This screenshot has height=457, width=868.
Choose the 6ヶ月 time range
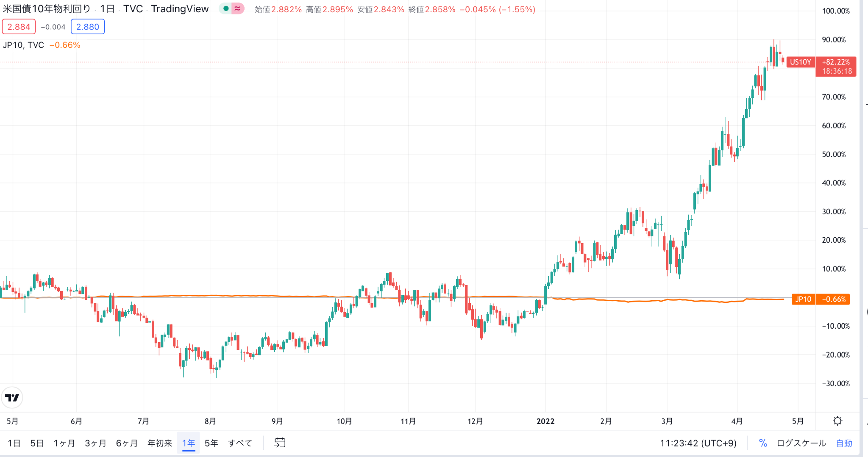pos(127,443)
